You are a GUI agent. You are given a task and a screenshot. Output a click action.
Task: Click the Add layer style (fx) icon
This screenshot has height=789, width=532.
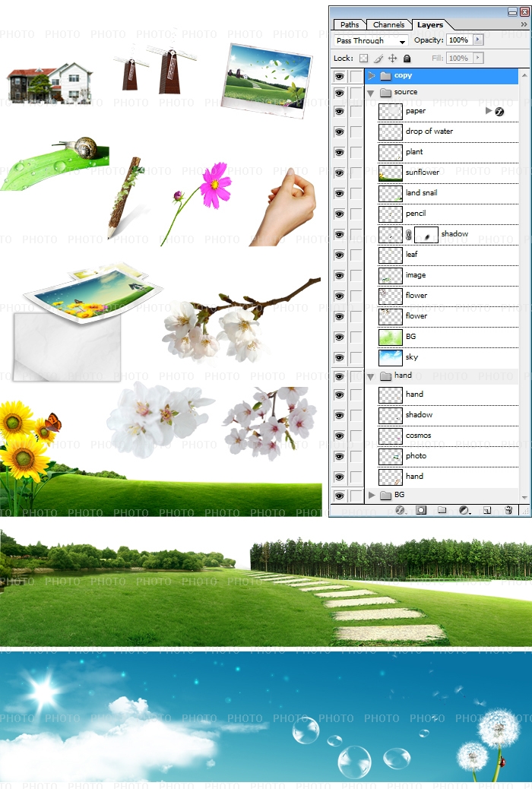click(x=400, y=510)
